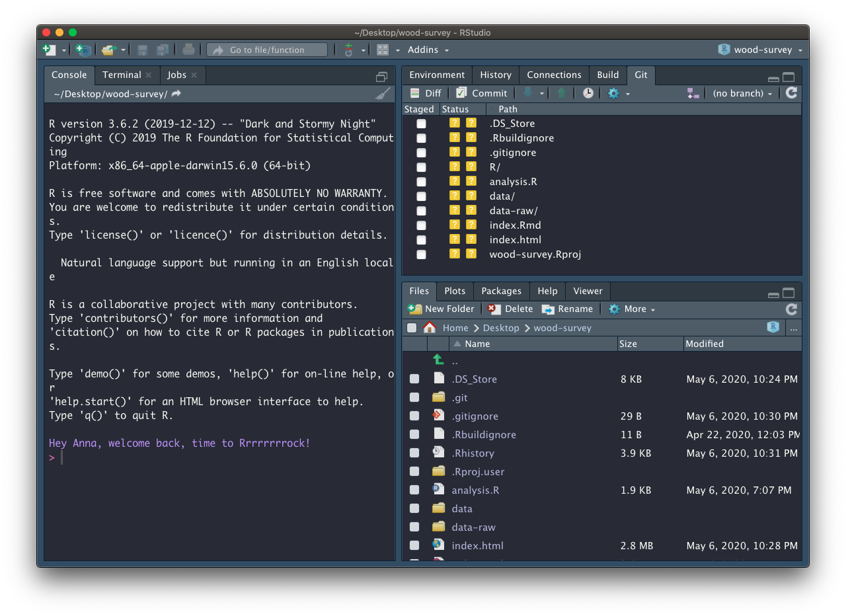Switch to the Viewer tab
Image resolution: width=846 pixels, height=616 pixels.
tap(588, 291)
